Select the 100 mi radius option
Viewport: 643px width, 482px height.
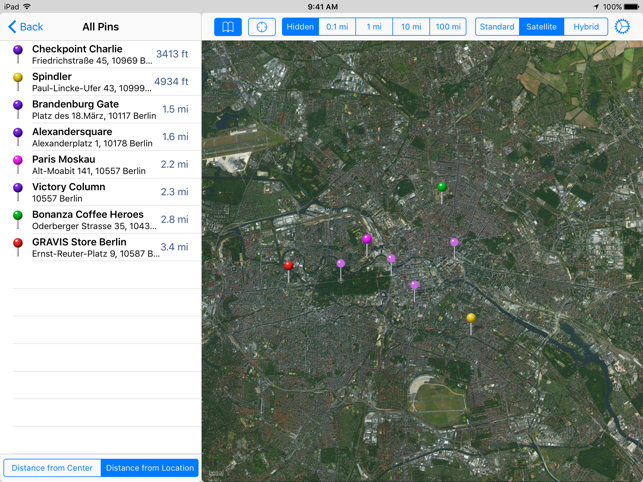point(448,27)
